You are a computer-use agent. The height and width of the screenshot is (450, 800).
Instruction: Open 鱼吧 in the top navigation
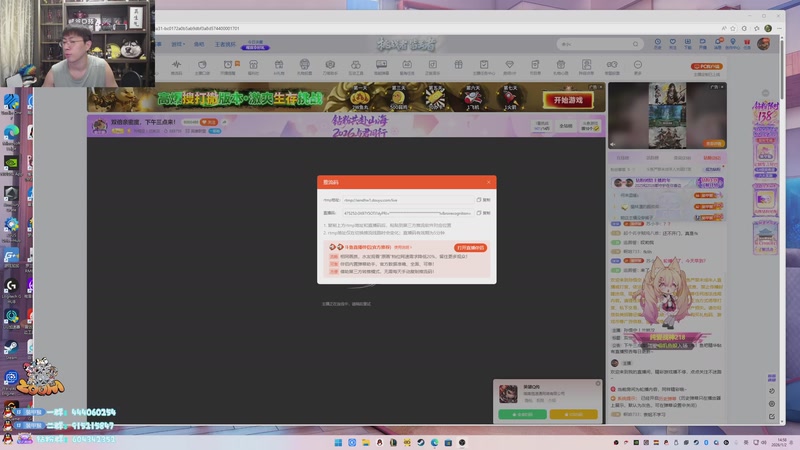click(199, 44)
